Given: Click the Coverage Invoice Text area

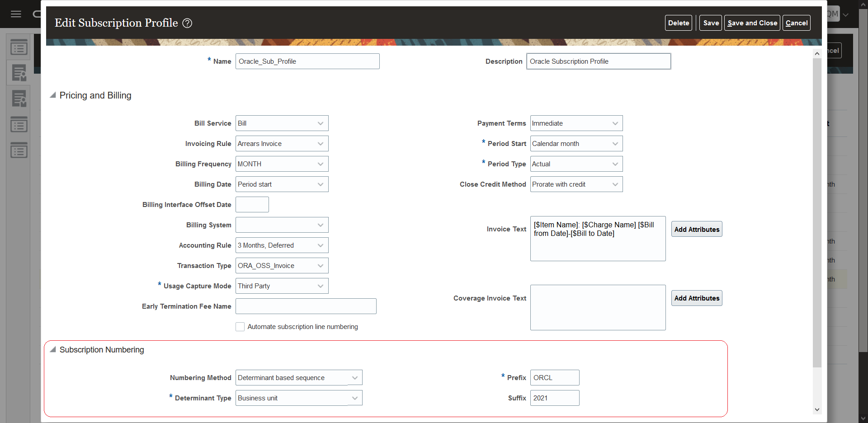Looking at the screenshot, I should (598, 307).
